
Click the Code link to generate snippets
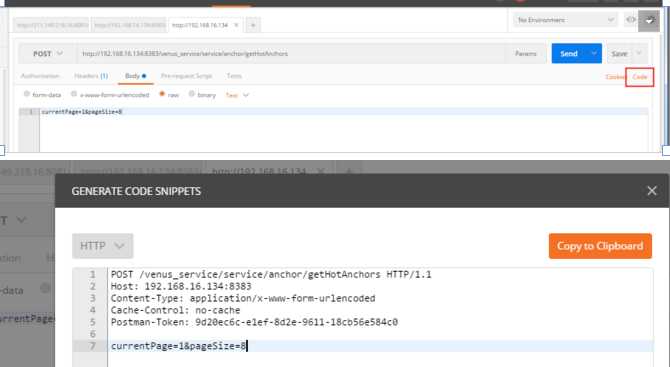click(x=640, y=77)
